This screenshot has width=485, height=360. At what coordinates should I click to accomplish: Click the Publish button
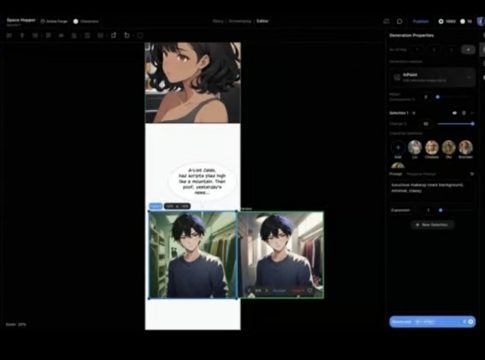click(421, 21)
